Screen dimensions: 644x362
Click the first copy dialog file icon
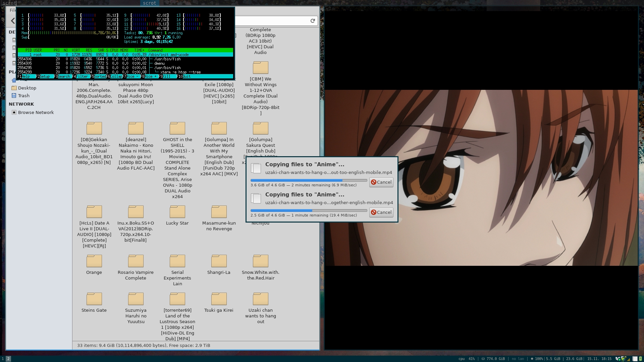pyautogui.click(x=256, y=168)
